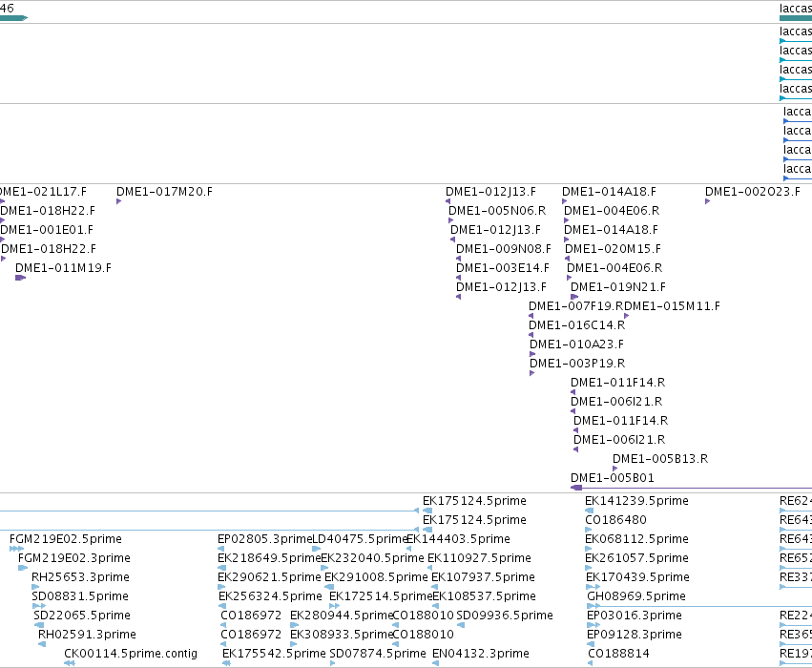The width and height of the screenshot is (812, 668).
Task: Click the EK218649.5prime EST label
Action: tap(269, 558)
